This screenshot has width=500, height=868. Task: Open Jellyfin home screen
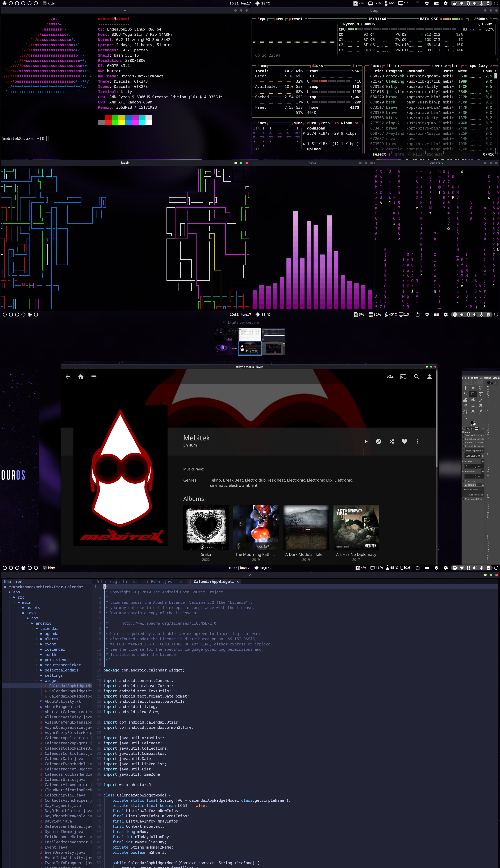click(x=81, y=377)
